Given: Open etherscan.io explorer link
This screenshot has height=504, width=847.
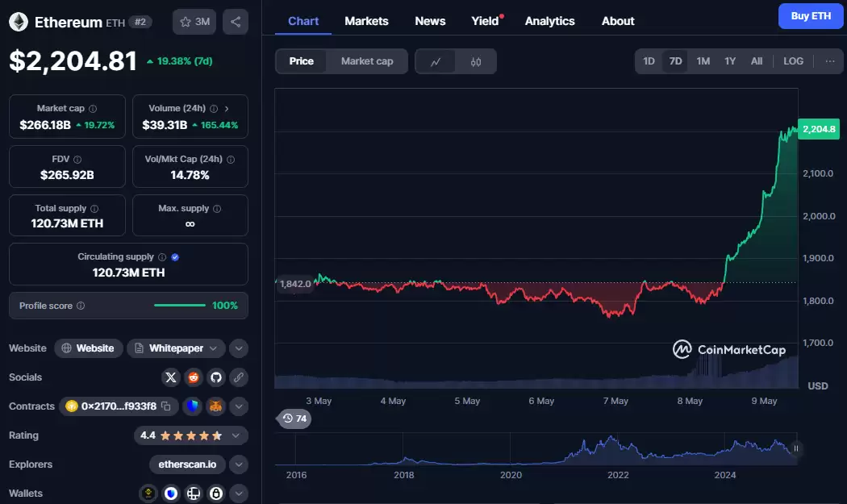Looking at the screenshot, I should click(187, 464).
